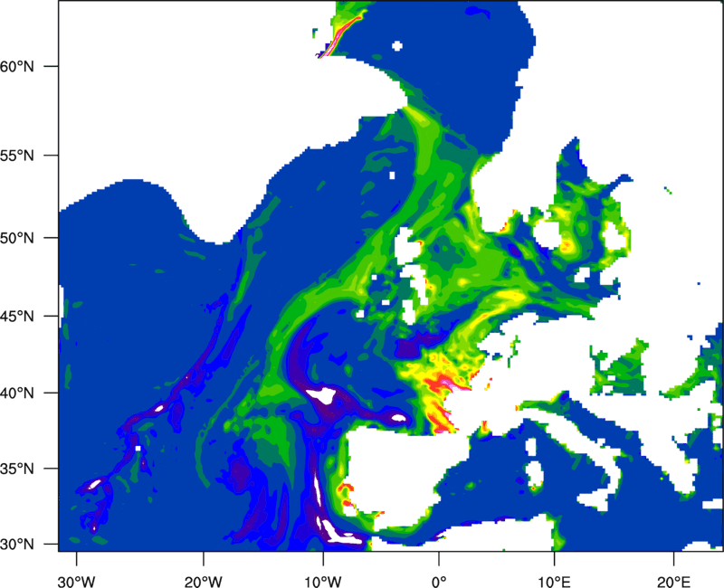Click the 50°N latitude label
Viewport: 724px width, 588px height.
click(x=17, y=238)
